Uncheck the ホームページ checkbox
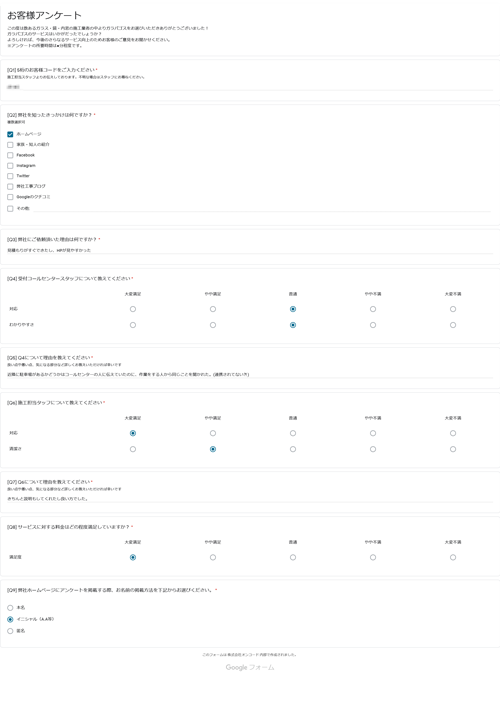 pyautogui.click(x=10, y=134)
